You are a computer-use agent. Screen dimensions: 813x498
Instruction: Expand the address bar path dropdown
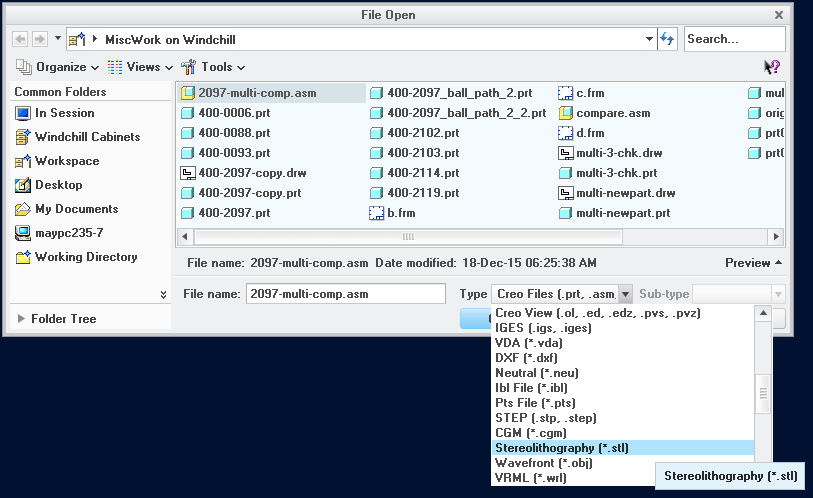pos(649,39)
